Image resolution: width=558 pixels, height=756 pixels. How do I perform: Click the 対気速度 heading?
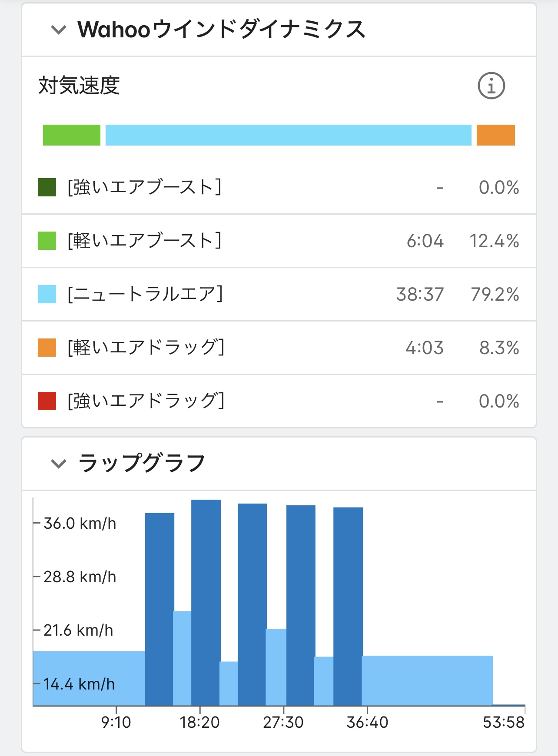79,86
